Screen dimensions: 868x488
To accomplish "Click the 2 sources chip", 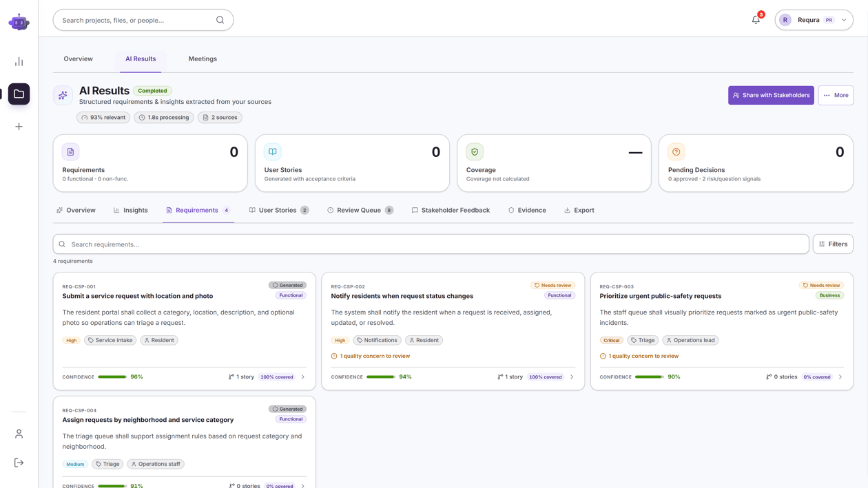I will pyautogui.click(x=220, y=118).
